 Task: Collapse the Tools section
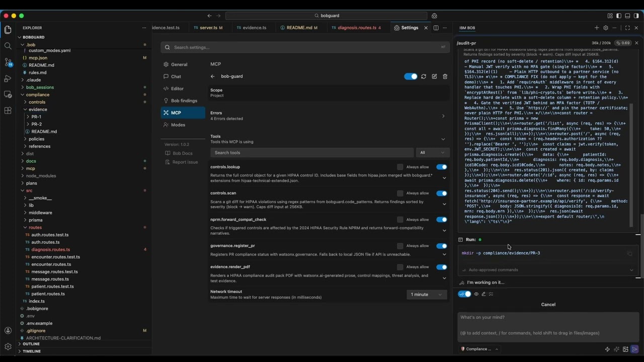(x=443, y=139)
